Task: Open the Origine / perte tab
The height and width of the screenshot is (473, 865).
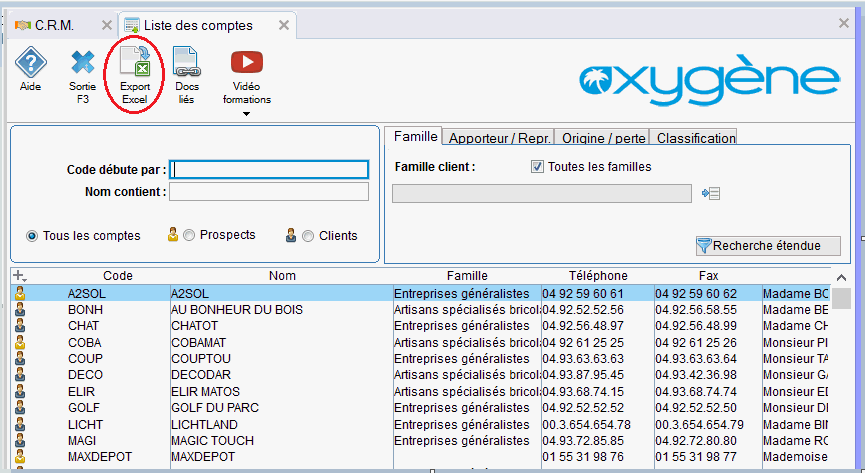Action: pos(603,138)
